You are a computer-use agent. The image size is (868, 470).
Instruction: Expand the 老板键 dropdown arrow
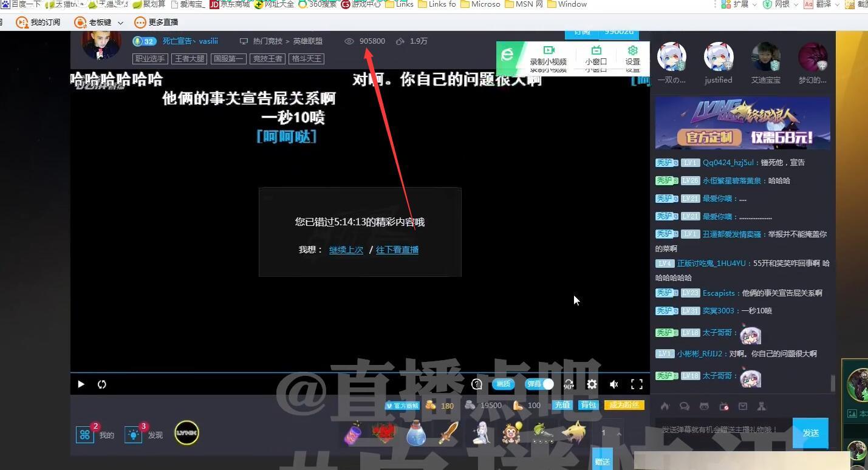pos(120,22)
